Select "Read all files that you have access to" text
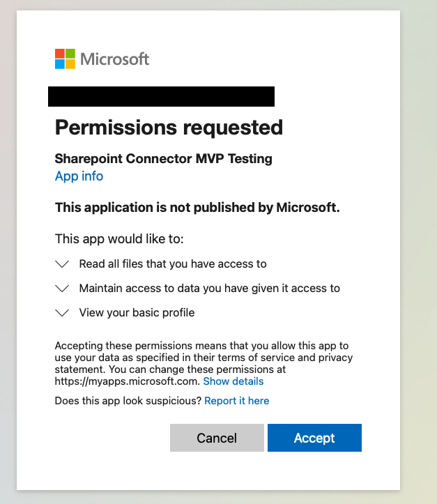This screenshot has height=504, width=437. point(173,264)
